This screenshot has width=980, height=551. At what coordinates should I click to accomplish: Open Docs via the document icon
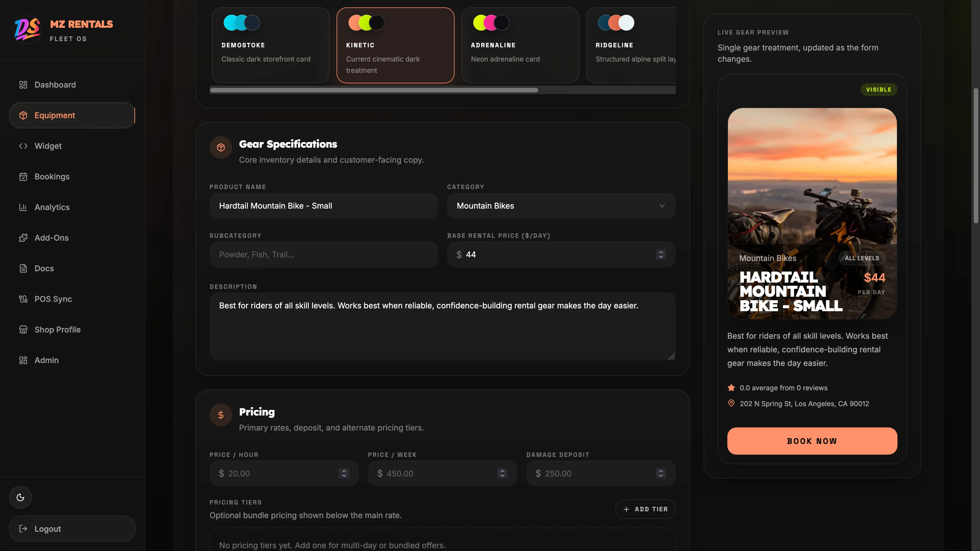23,268
